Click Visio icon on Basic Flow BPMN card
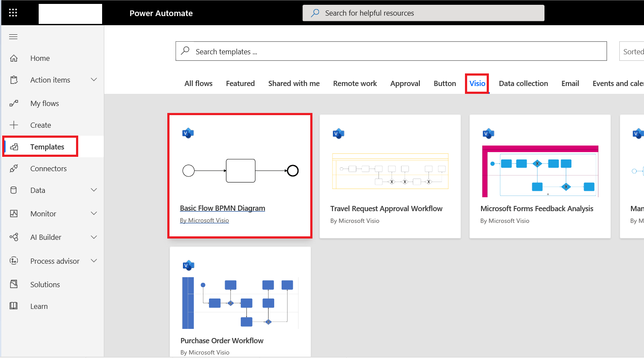Image resolution: width=644 pixels, height=358 pixels. (188, 133)
